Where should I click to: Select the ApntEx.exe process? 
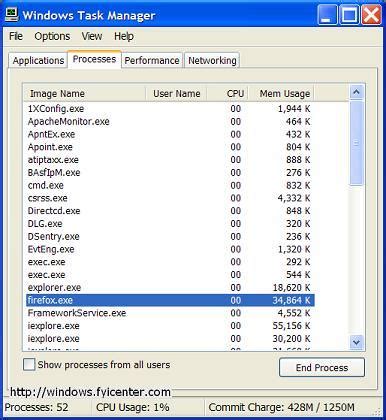pyautogui.click(x=170, y=134)
